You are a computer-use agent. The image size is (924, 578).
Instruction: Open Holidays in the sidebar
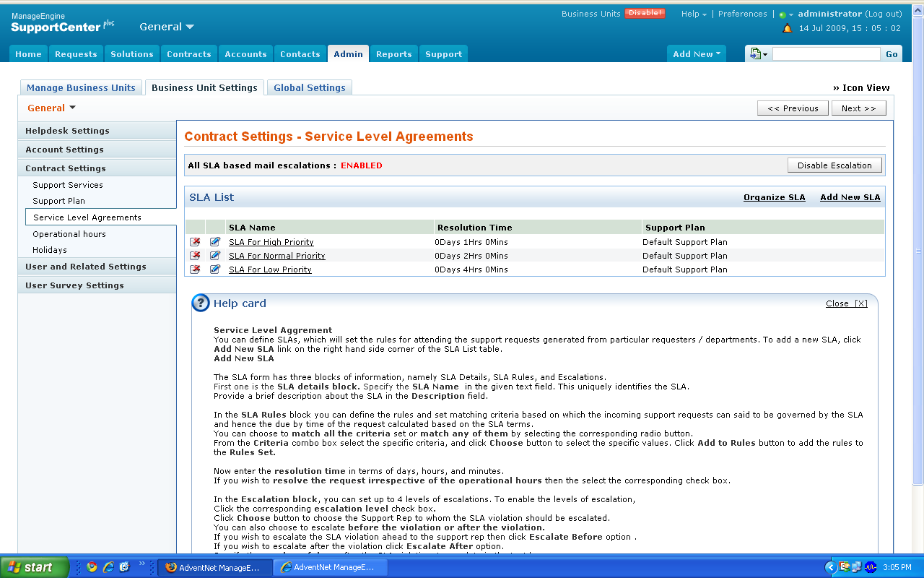(50, 250)
